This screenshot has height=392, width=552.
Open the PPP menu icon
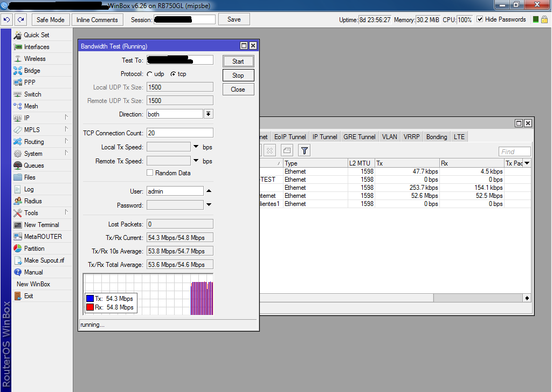[x=18, y=82]
